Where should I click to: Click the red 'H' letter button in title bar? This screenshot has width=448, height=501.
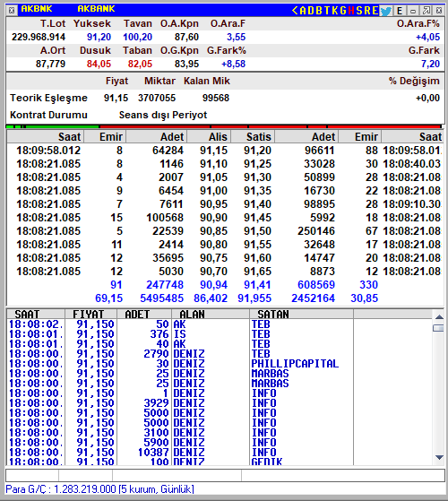coord(351,11)
